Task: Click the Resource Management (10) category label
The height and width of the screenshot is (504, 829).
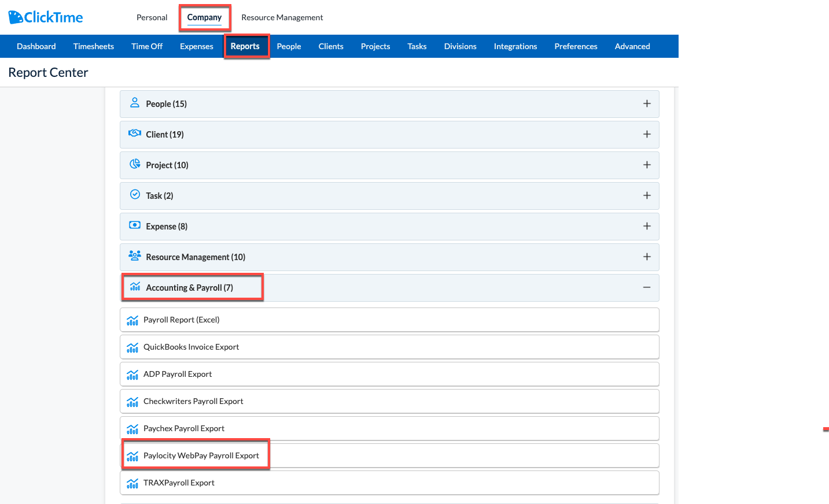Action: coord(196,257)
